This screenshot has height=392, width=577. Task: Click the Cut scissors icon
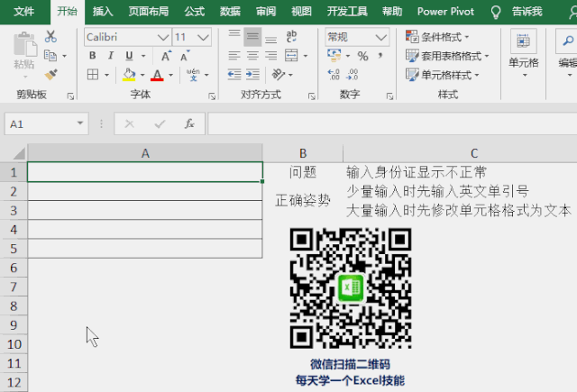[x=50, y=37]
